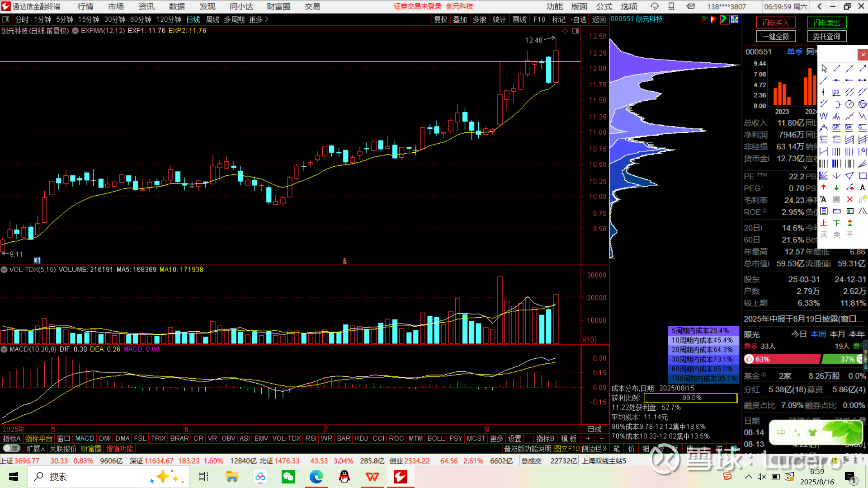Click the red-yellow flame chart icon
Image resolution: width=868 pixels, height=488 pixels.
pos(714,19)
